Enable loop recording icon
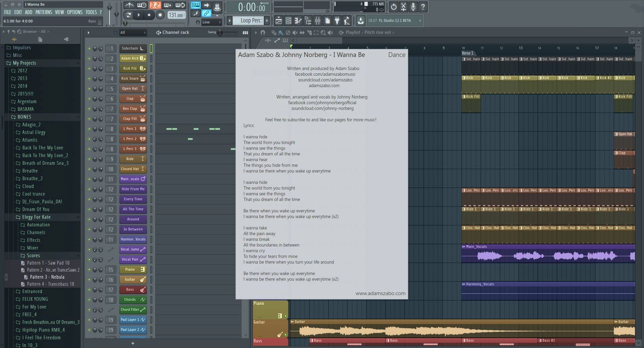 [x=180, y=5]
